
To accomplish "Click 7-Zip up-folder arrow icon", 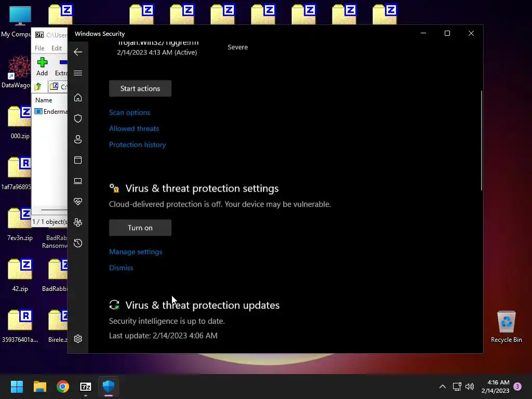I will [x=38, y=87].
